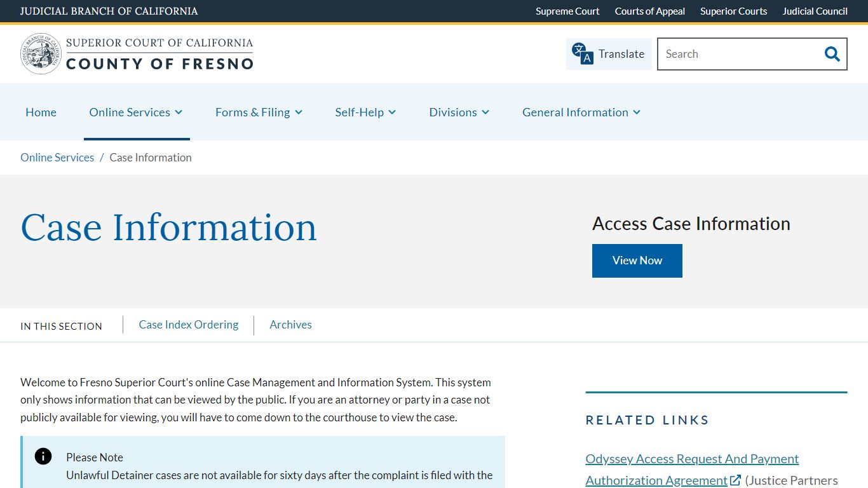Open the Self-Help navigation menu
This screenshot has width=868, height=488.
coord(365,112)
